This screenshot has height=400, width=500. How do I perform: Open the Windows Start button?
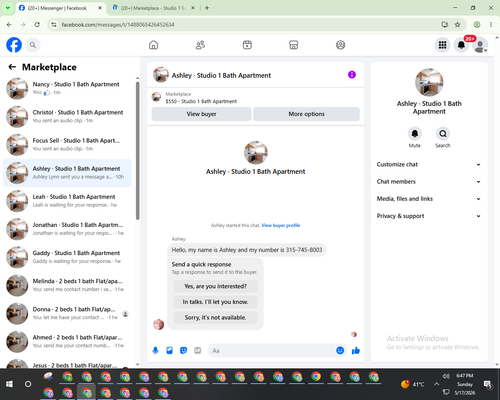coord(9,384)
